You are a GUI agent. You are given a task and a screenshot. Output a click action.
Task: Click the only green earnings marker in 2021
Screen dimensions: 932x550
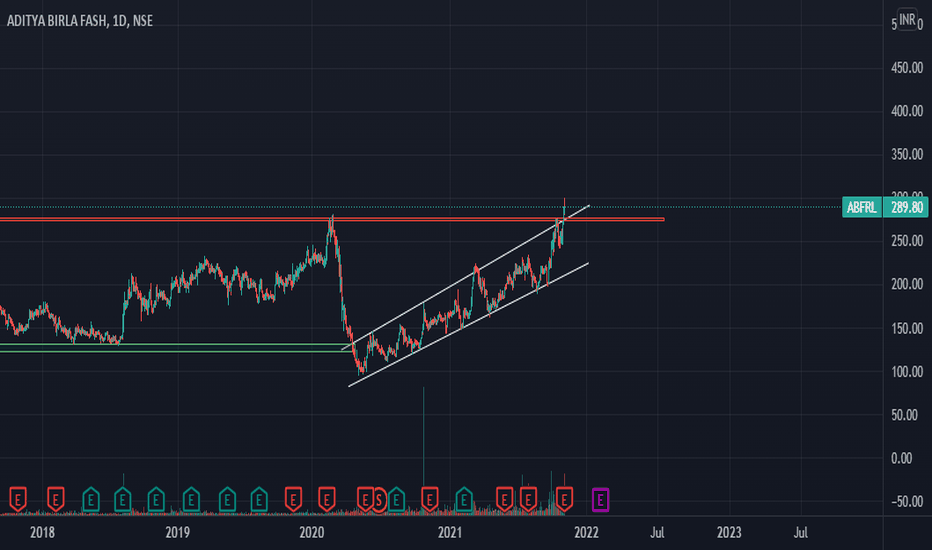coord(464,499)
